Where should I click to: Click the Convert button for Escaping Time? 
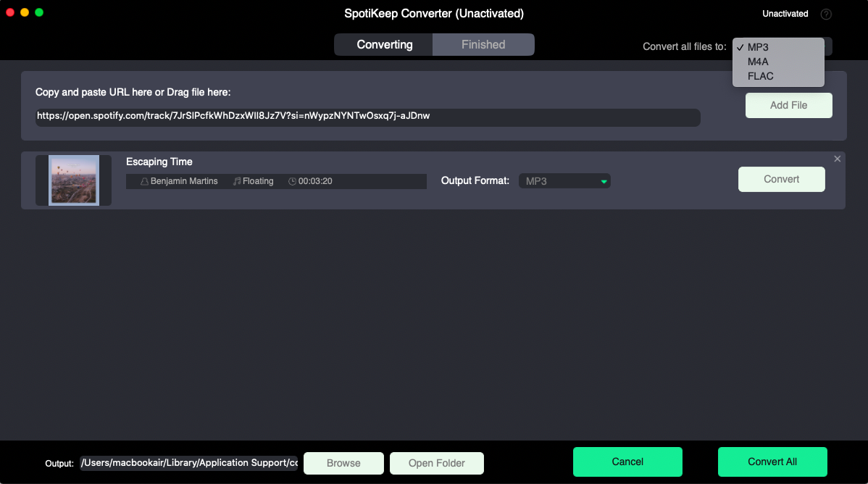[x=781, y=179]
